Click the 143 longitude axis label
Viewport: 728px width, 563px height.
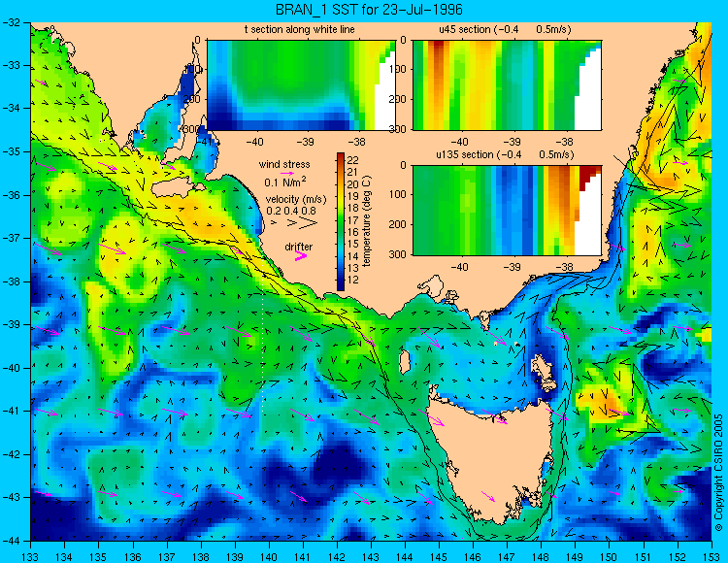pyautogui.click(x=371, y=556)
